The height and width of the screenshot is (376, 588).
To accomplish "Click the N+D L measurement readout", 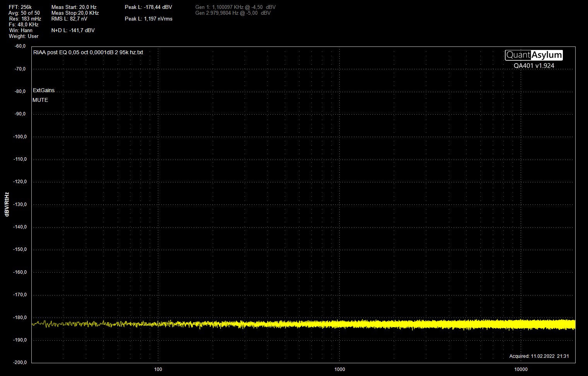I will (x=73, y=30).
